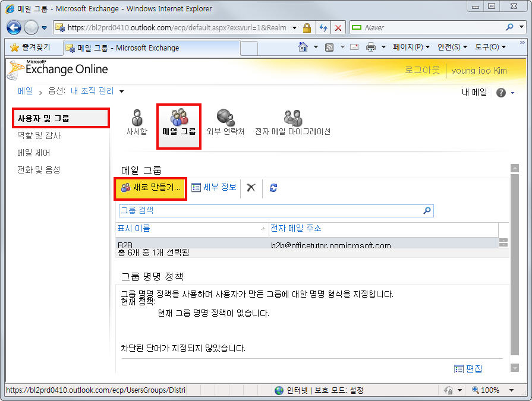Click the printer icon in command bar
The image size is (532, 401).
click(371, 47)
